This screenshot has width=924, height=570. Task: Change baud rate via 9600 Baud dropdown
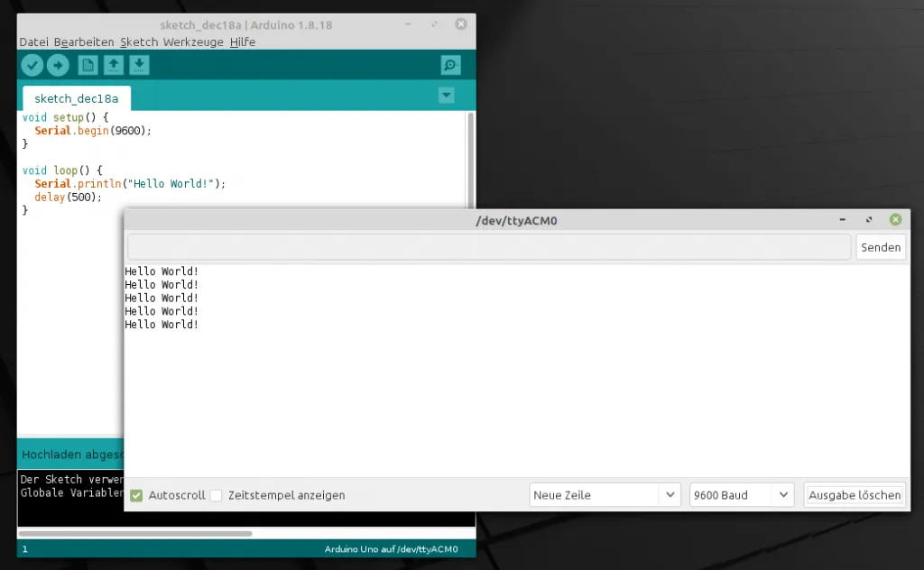[740, 494]
